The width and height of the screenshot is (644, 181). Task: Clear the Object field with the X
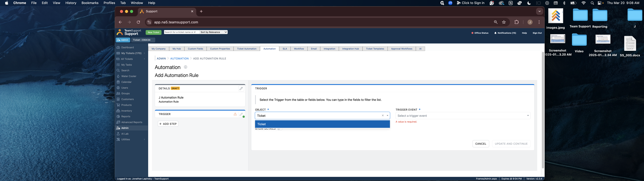point(383,116)
